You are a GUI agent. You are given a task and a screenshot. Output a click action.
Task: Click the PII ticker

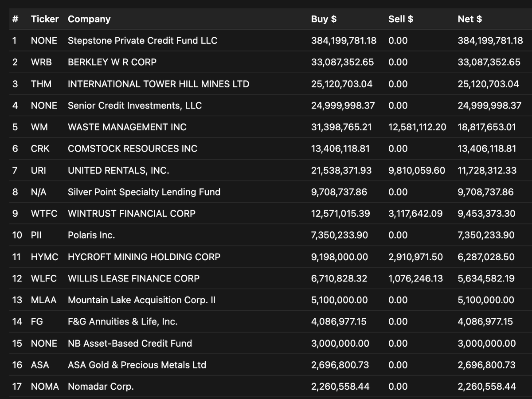[x=36, y=235]
